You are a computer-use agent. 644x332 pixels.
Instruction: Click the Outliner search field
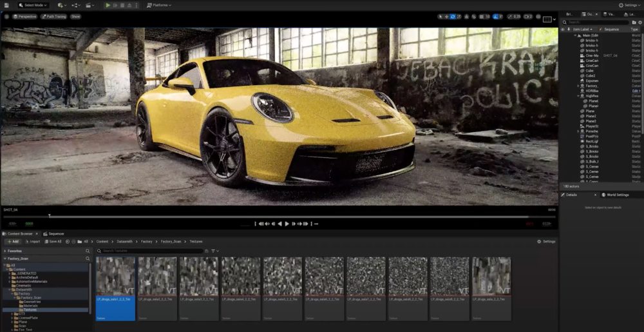(x=596, y=22)
